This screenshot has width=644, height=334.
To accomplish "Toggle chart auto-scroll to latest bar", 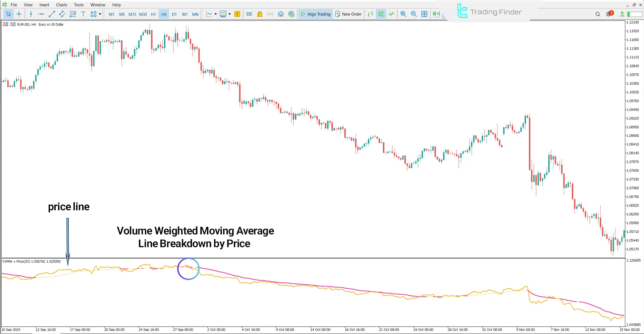I will pos(436,14).
